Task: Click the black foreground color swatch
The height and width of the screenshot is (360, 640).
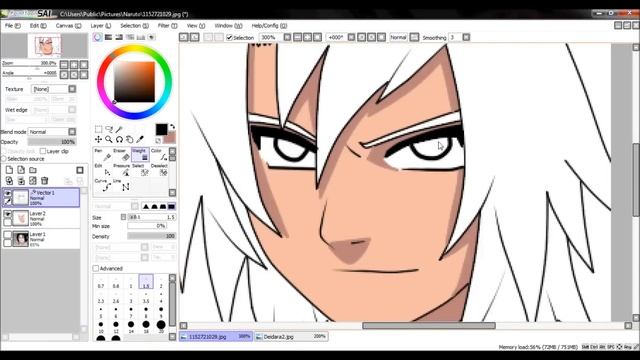Action: click(x=161, y=130)
